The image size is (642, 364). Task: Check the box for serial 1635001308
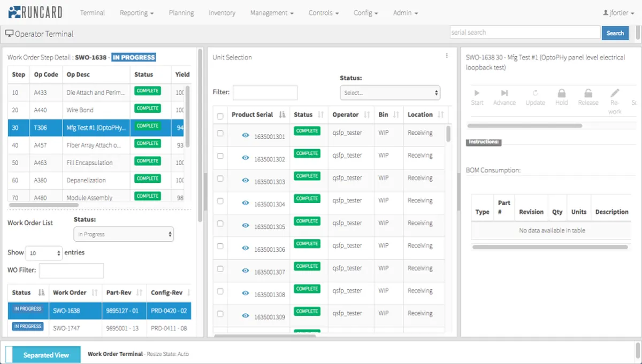[220, 291]
